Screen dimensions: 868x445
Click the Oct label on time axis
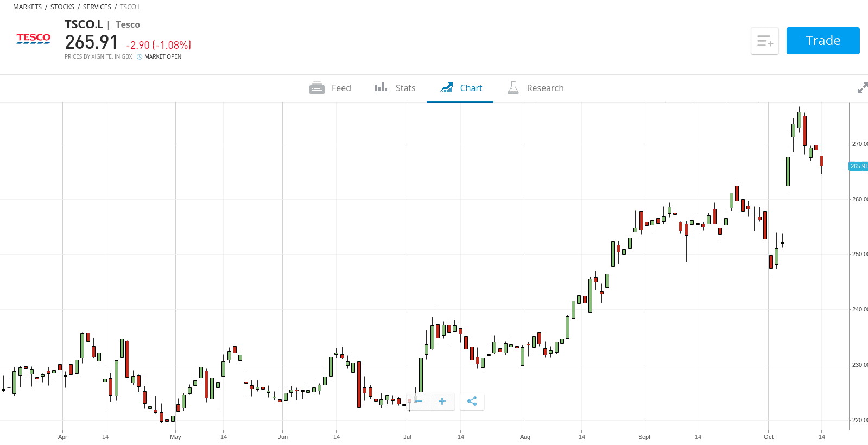click(769, 437)
